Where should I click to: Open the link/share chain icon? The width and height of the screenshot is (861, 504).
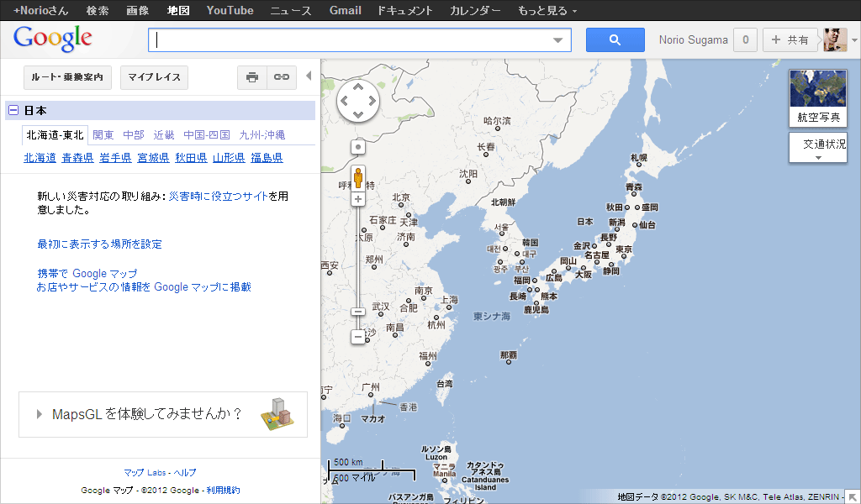pyautogui.click(x=282, y=77)
